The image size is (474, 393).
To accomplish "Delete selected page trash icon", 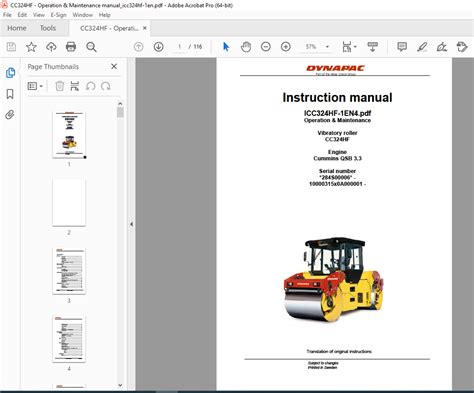I will (x=60, y=86).
